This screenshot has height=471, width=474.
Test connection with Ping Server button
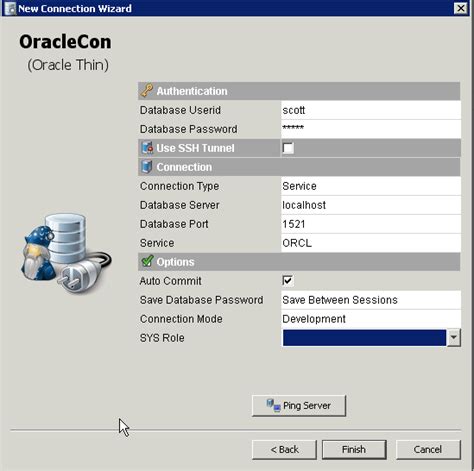[x=299, y=406]
